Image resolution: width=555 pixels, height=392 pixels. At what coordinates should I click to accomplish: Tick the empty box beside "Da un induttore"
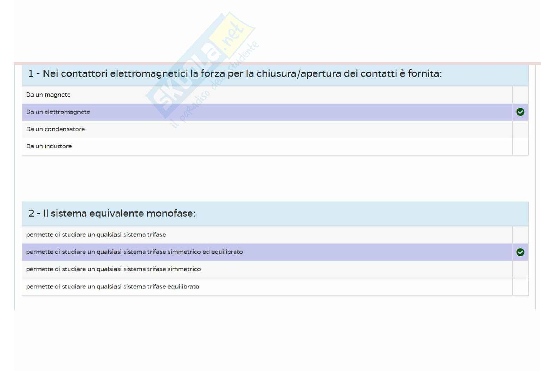coord(520,146)
